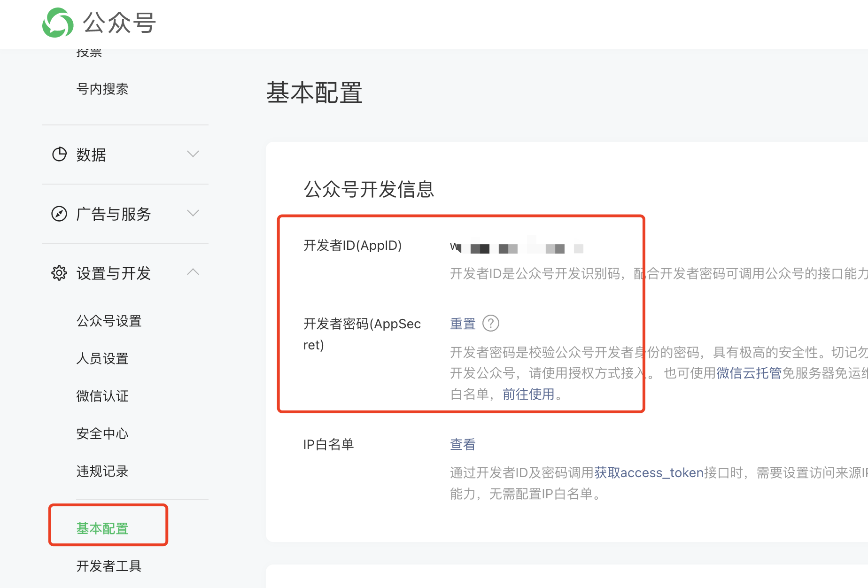Screen dimensions: 868x588
Task: Open the 微信云托管 link
Action: coord(749,373)
